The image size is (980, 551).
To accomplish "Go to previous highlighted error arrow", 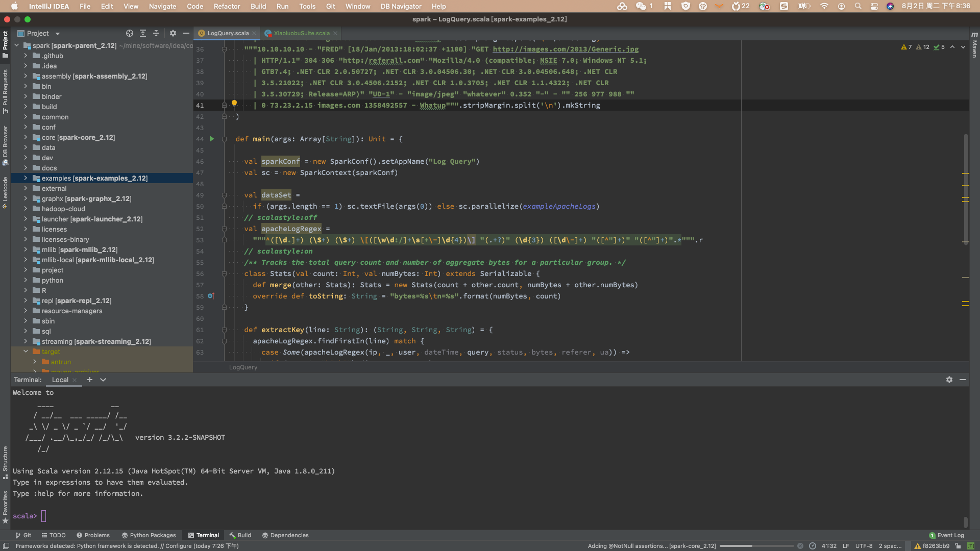I will 952,47.
